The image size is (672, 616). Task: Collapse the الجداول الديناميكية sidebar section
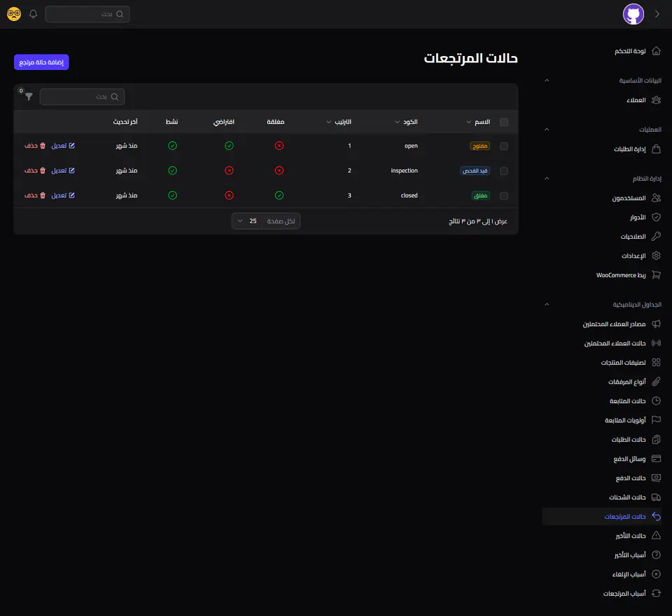(547, 304)
